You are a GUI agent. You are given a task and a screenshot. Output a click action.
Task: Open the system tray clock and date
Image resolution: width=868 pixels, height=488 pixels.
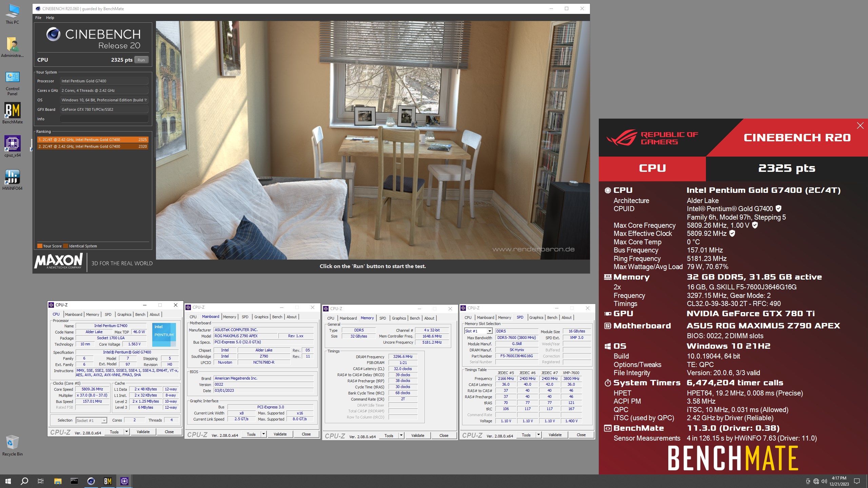click(x=839, y=481)
